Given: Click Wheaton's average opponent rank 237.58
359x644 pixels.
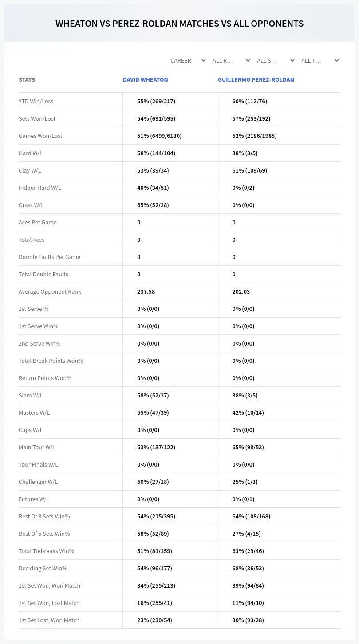Looking at the screenshot, I should (146, 291).
